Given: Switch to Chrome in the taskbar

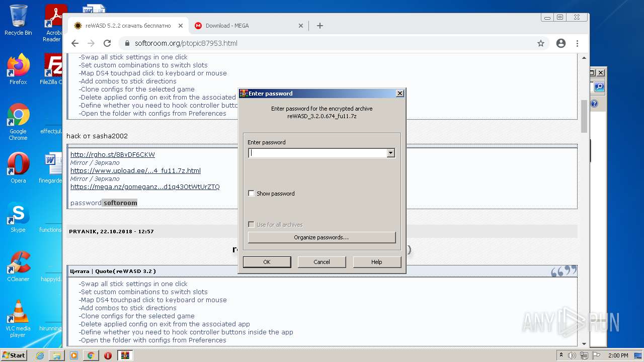Looking at the screenshot, I should [x=91, y=355].
